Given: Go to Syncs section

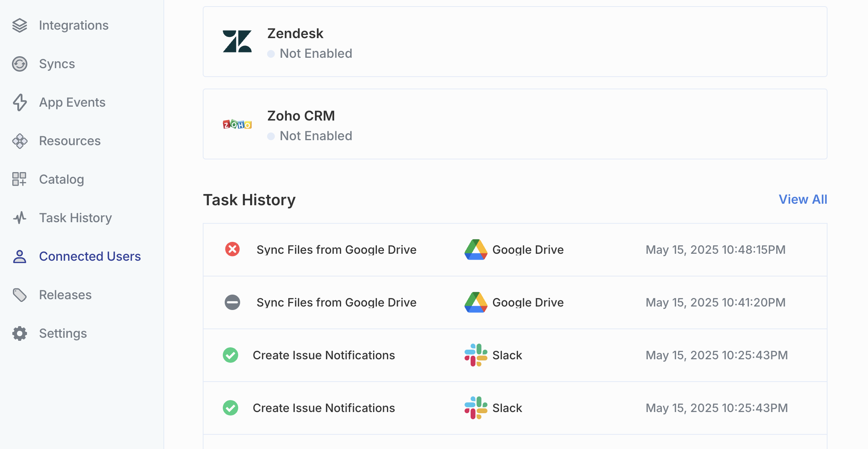Looking at the screenshot, I should coord(57,64).
